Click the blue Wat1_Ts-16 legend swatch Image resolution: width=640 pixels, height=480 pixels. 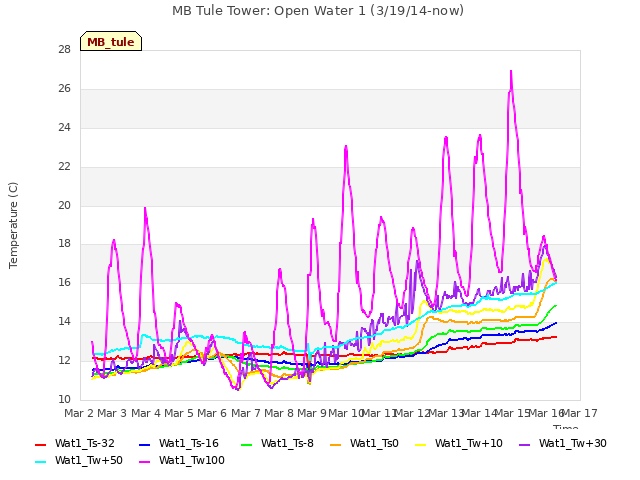[x=145, y=444]
